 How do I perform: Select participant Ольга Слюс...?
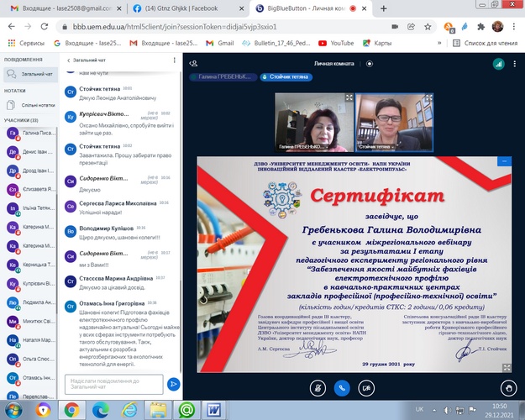tap(31, 359)
